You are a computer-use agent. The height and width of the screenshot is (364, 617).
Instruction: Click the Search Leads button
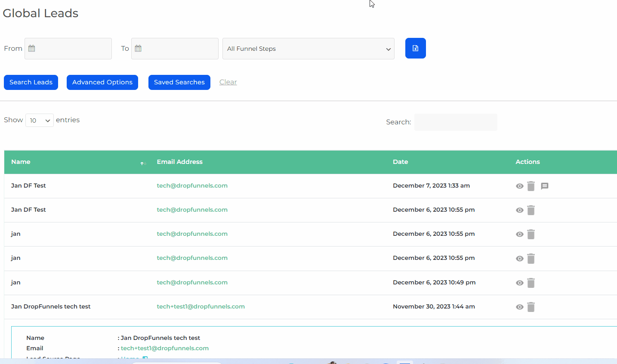click(31, 82)
